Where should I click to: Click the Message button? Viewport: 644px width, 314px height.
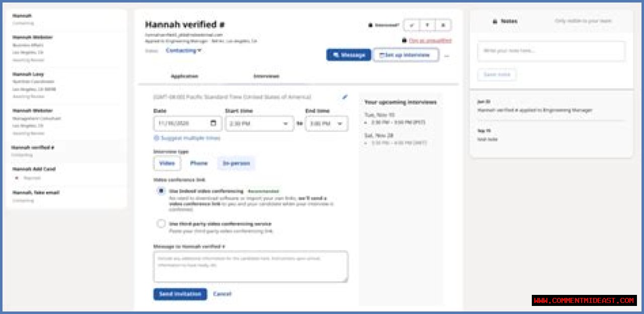349,55
